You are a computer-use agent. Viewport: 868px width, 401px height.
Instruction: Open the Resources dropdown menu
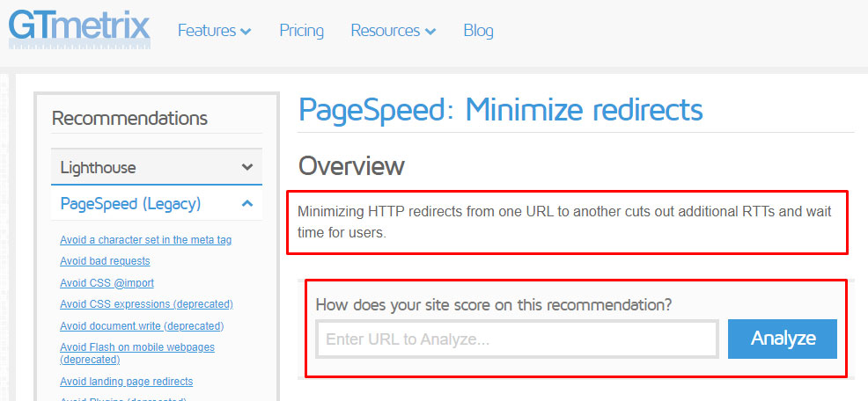393,31
